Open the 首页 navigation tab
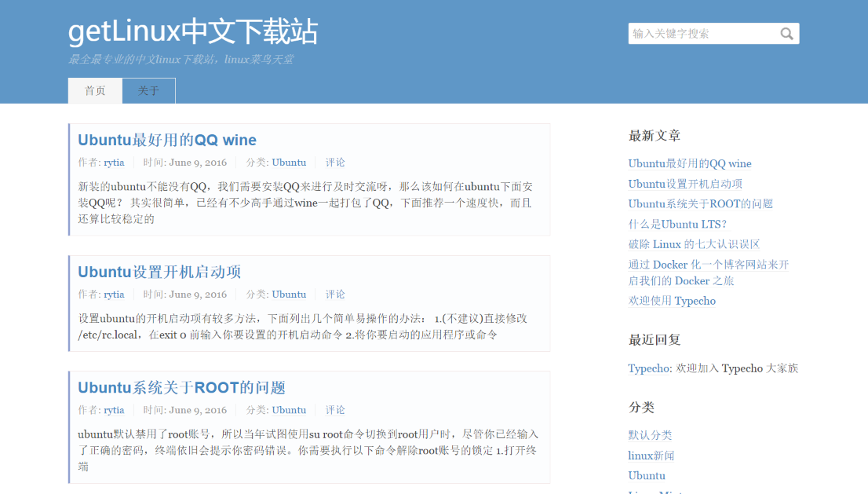868x494 pixels. coord(95,91)
